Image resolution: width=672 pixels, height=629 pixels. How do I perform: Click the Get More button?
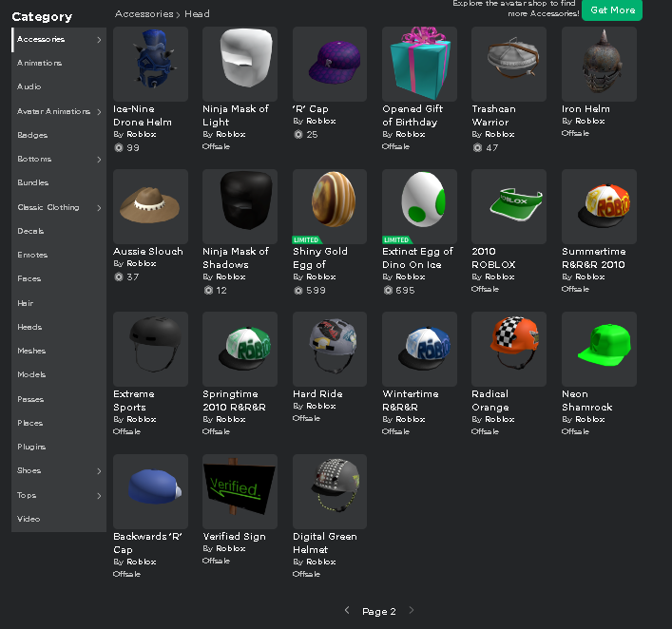[612, 10]
